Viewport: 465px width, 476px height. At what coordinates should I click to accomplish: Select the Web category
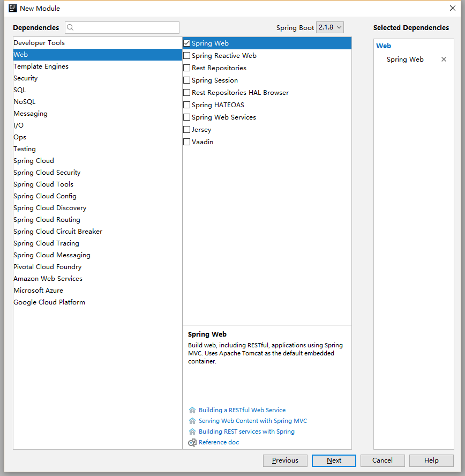tap(97, 55)
